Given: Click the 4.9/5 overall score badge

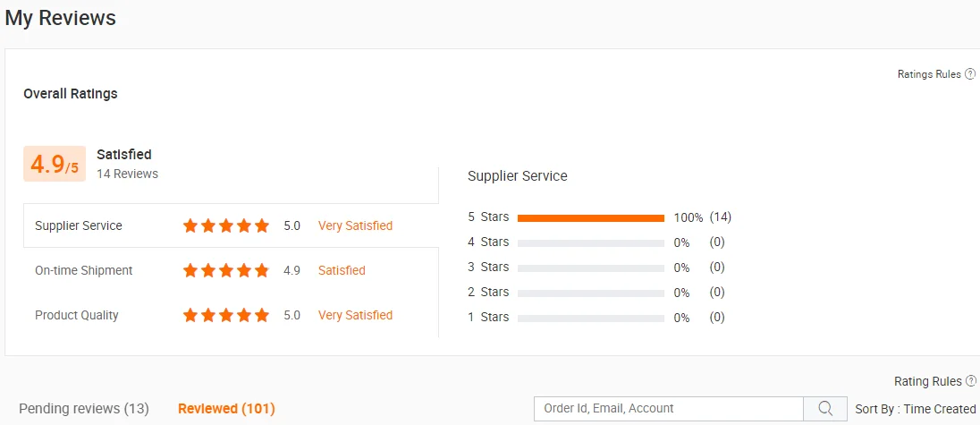Looking at the screenshot, I should tap(55, 164).
